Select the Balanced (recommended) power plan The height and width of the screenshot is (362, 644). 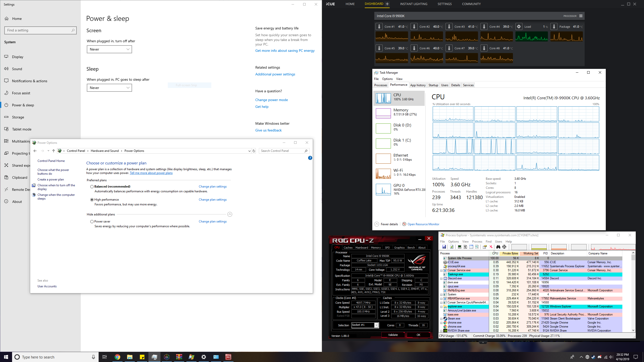point(92,187)
